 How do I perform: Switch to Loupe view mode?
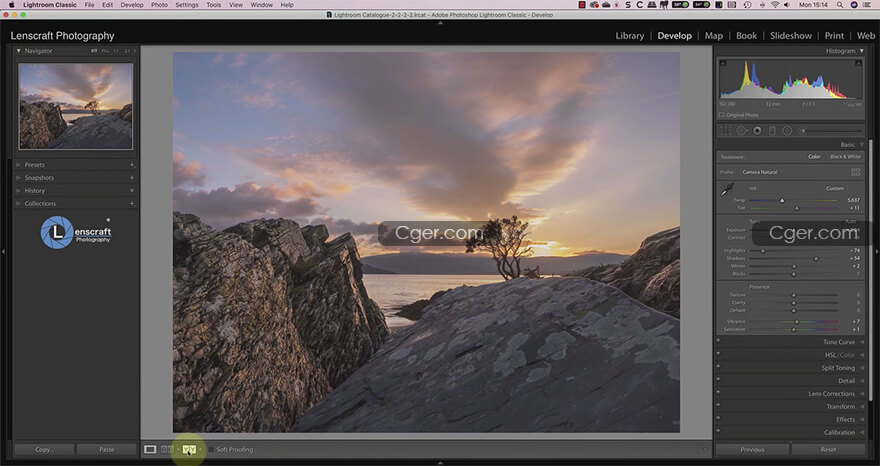pos(150,450)
